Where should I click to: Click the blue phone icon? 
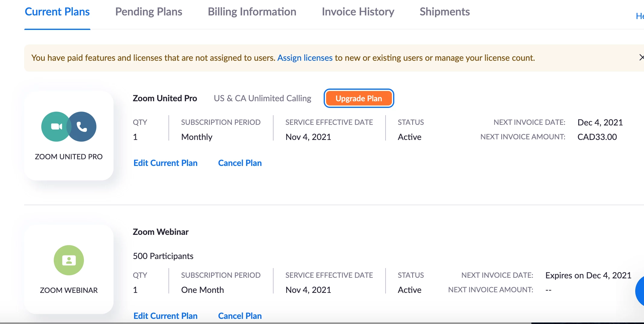point(82,127)
